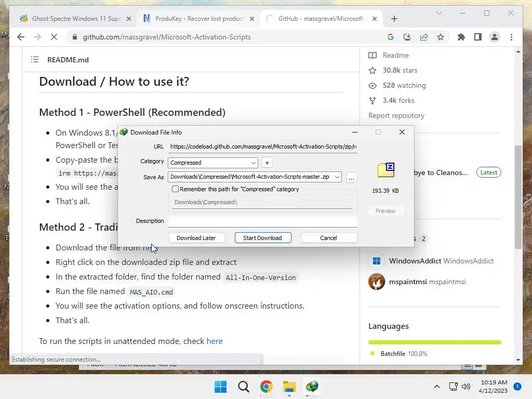Switch to ProduKey tab

(x=199, y=19)
